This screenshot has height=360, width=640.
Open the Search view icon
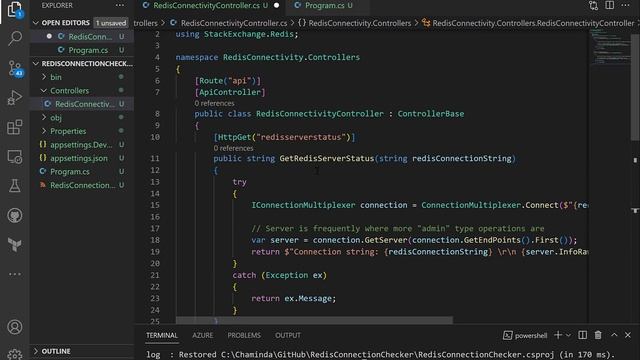15,38
